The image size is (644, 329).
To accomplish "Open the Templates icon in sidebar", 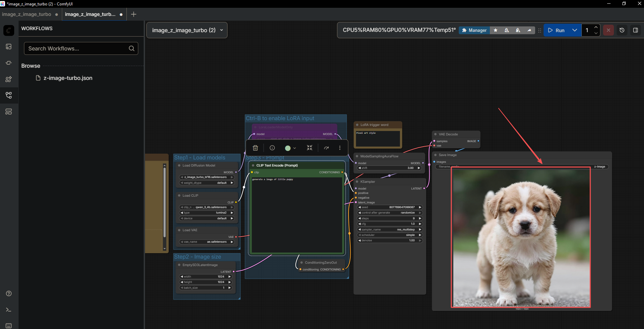I will pyautogui.click(x=9, y=112).
